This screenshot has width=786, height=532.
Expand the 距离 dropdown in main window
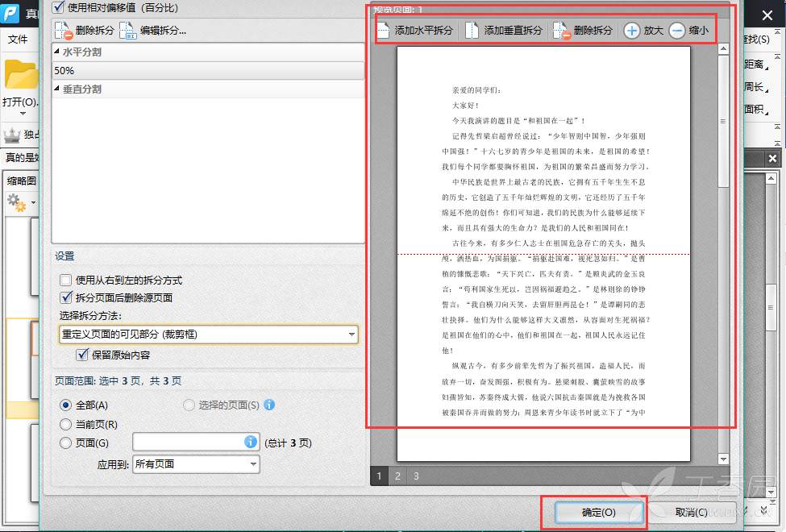pos(756,64)
